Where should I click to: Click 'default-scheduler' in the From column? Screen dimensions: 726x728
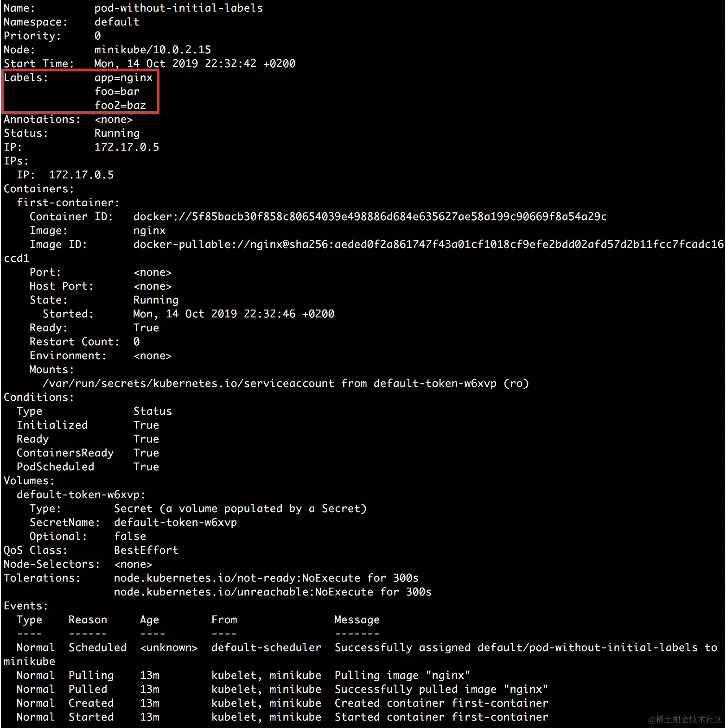[266, 647]
